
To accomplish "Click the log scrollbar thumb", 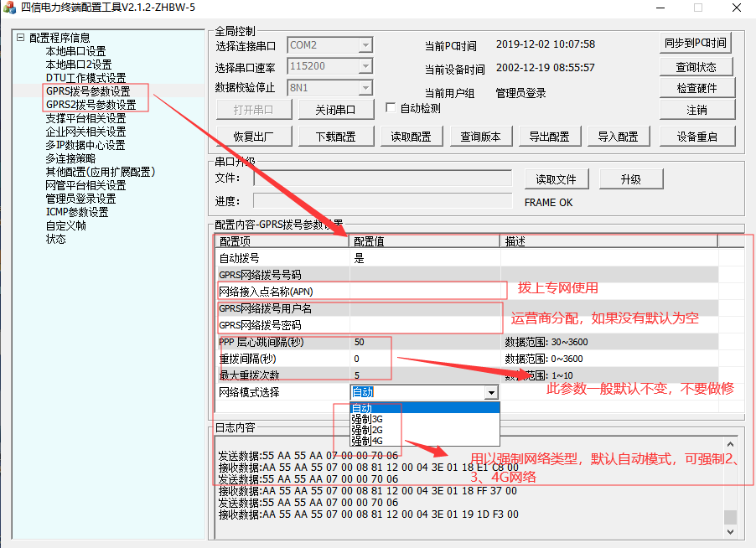I will [730, 517].
